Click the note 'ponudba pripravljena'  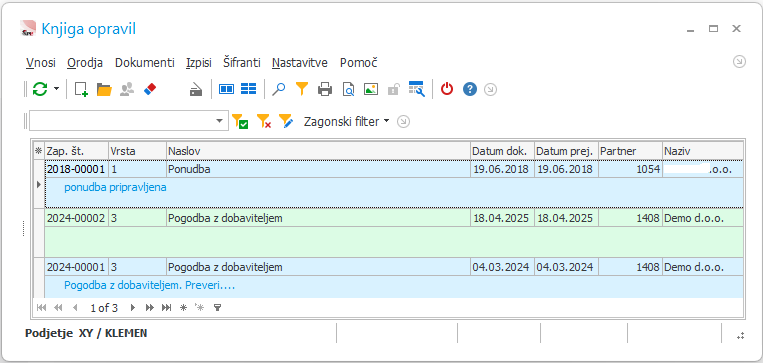click(115, 188)
